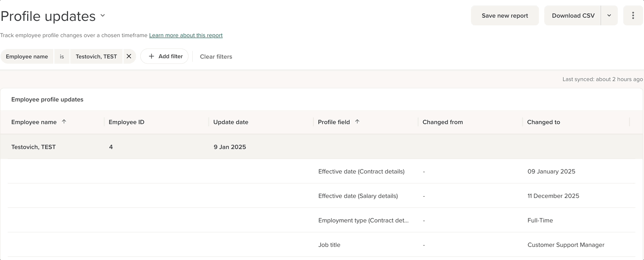644x260 pixels.
Task: Change the filter operator 'is'
Action: 62,57
